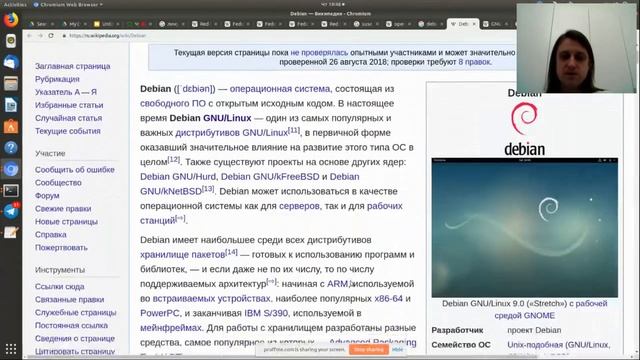
Task: Open 'Указатель А — Я' sidebar link
Action: coord(66,92)
